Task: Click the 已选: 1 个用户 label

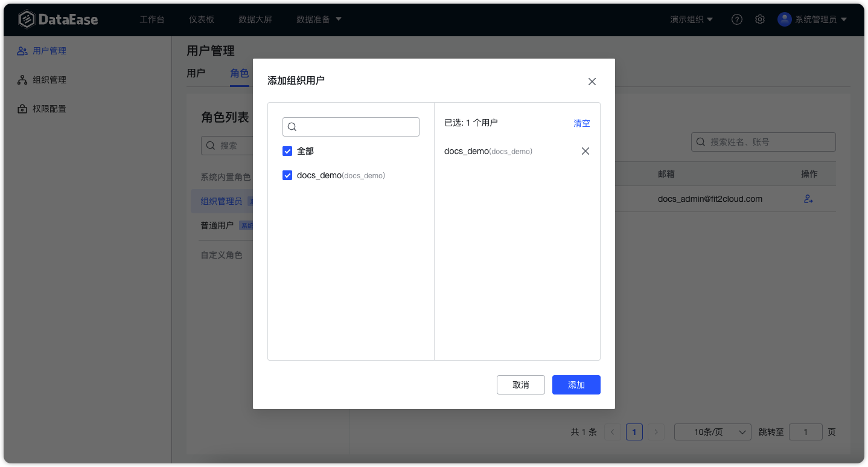Action: [471, 123]
